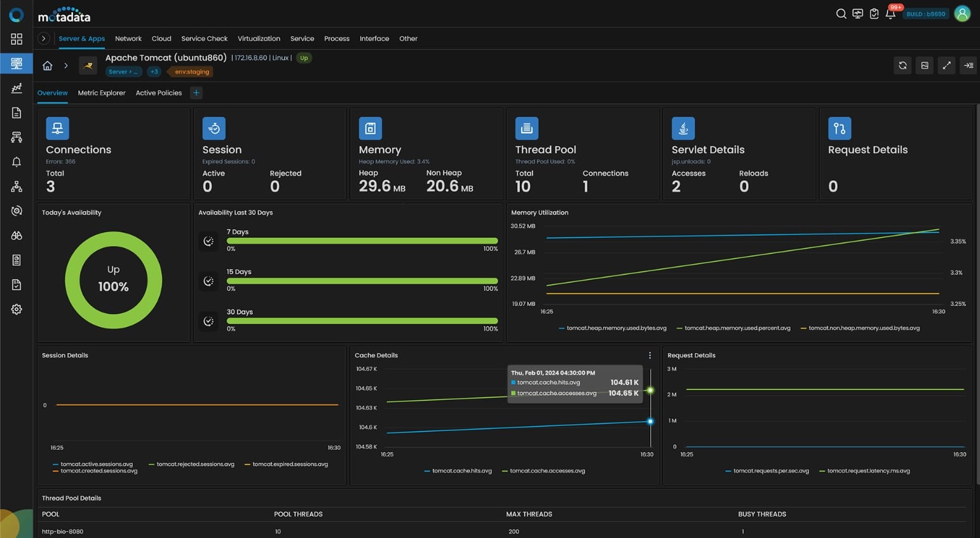Toggle tomcat.request.latency.ms.avg legend series

coord(864,471)
